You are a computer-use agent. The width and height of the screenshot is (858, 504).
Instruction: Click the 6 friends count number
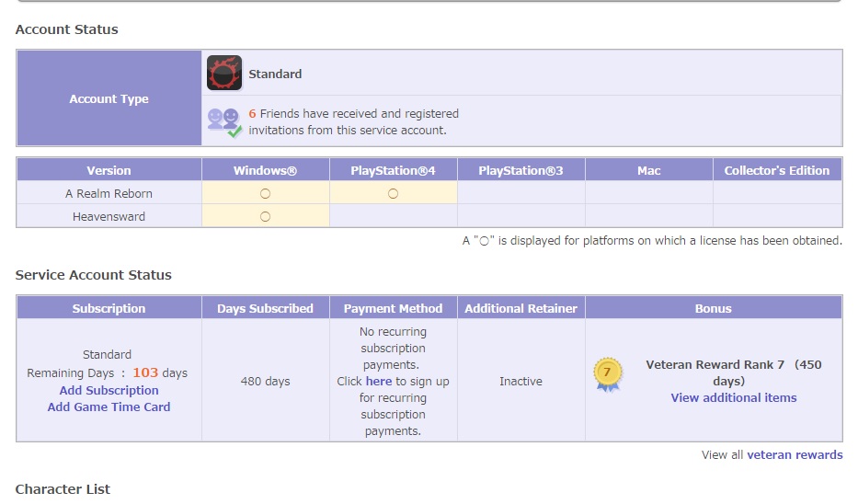pyautogui.click(x=252, y=114)
